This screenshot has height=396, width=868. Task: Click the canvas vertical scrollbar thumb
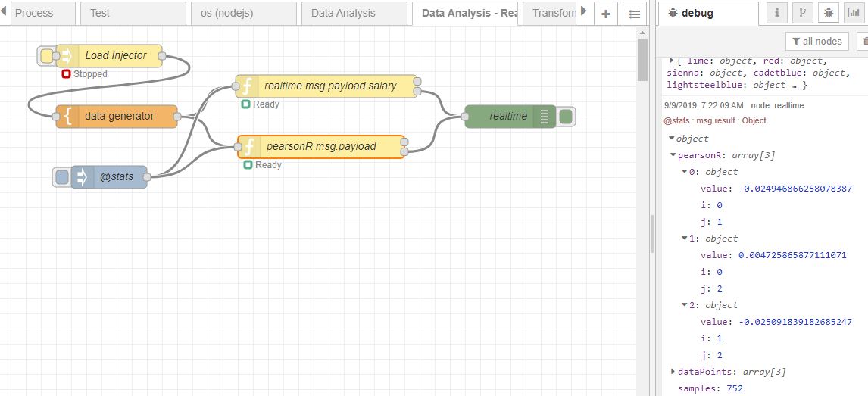tap(642, 60)
